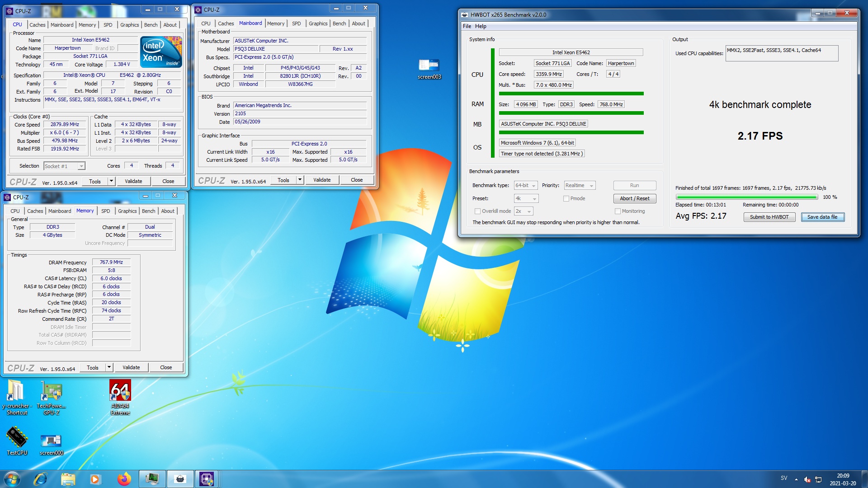Click Tools button in Memory window
868x488 pixels.
coord(93,367)
